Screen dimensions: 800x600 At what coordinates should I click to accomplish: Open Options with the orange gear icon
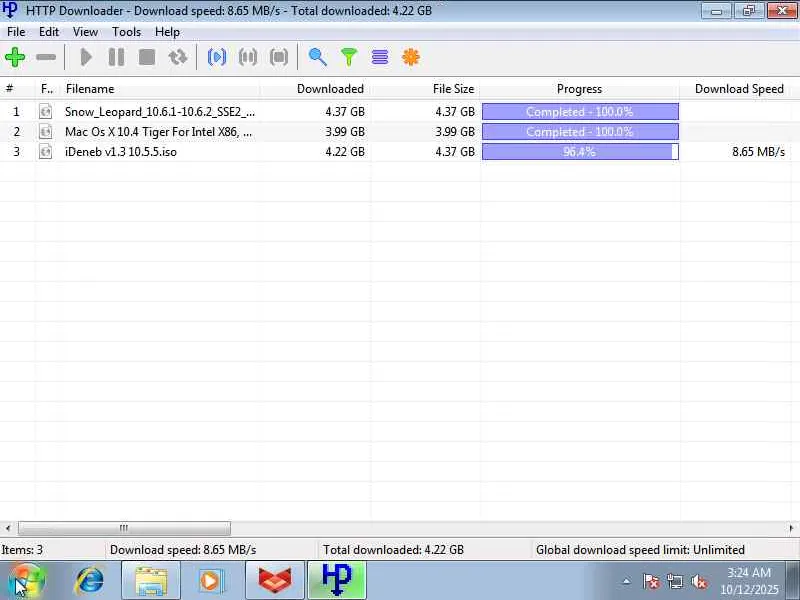pyautogui.click(x=411, y=57)
